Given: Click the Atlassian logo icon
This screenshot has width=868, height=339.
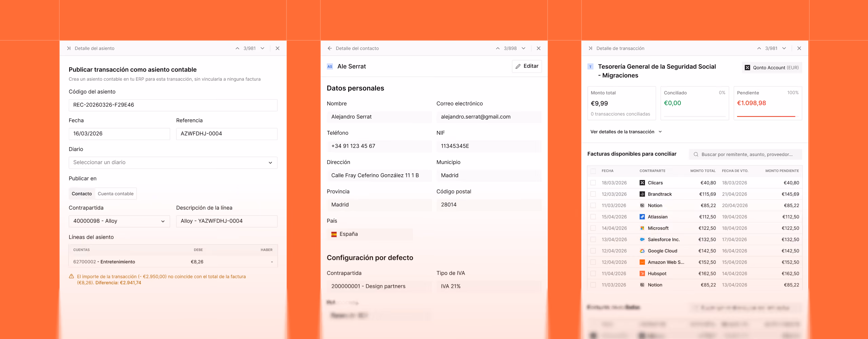Looking at the screenshot, I should coord(642,217).
